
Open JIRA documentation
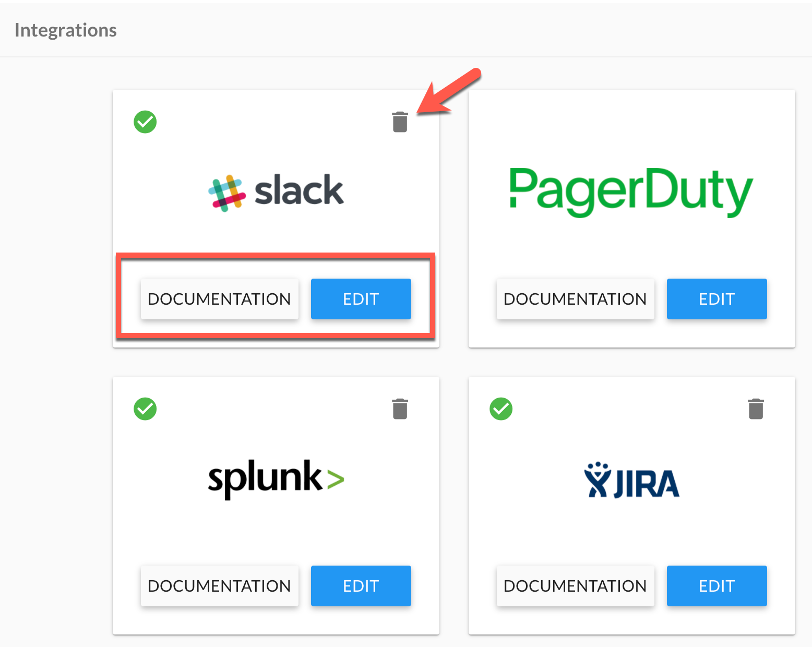(x=576, y=586)
